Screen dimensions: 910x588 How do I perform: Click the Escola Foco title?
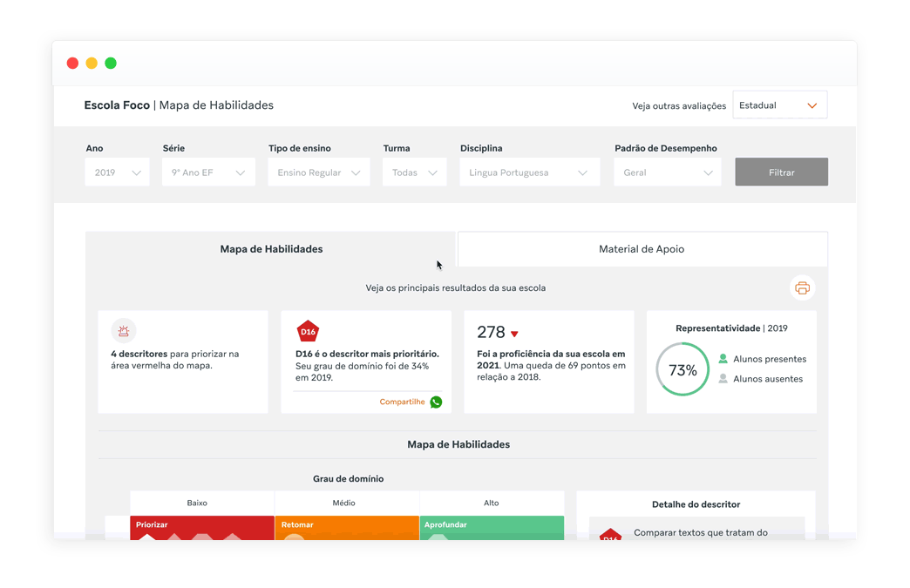pos(117,105)
